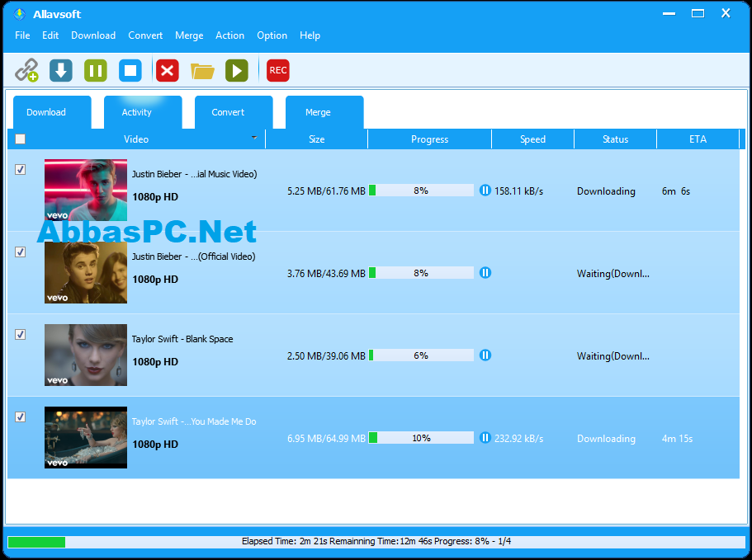Screen dimensions: 752x560
Task: Click the '5.25 MB/61.76 MB' size value
Action: click(x=326, y=191)
